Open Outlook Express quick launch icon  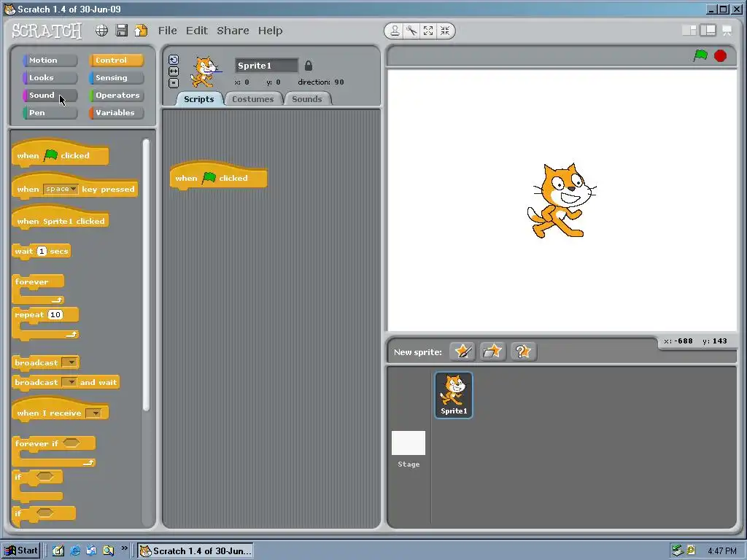[91, 551]
